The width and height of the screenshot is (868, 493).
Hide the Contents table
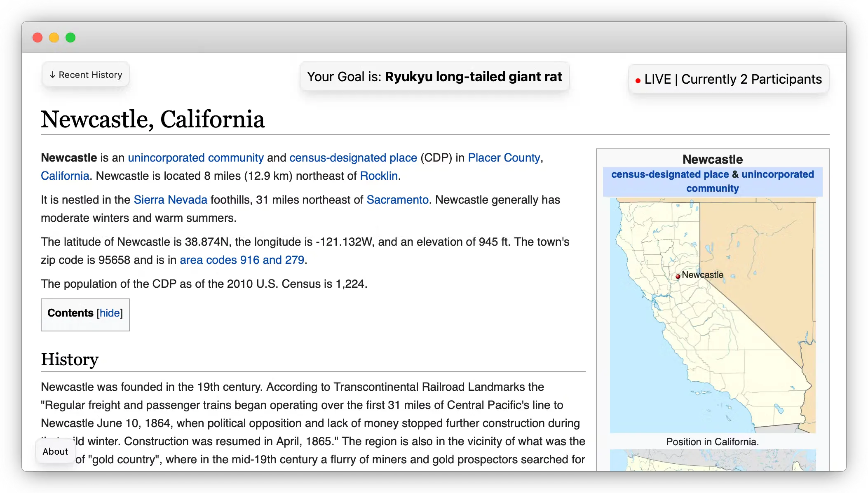click(110, 313)
